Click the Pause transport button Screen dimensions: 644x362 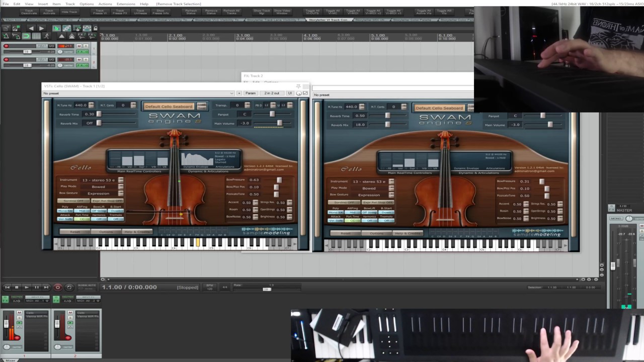coord(36,287)
